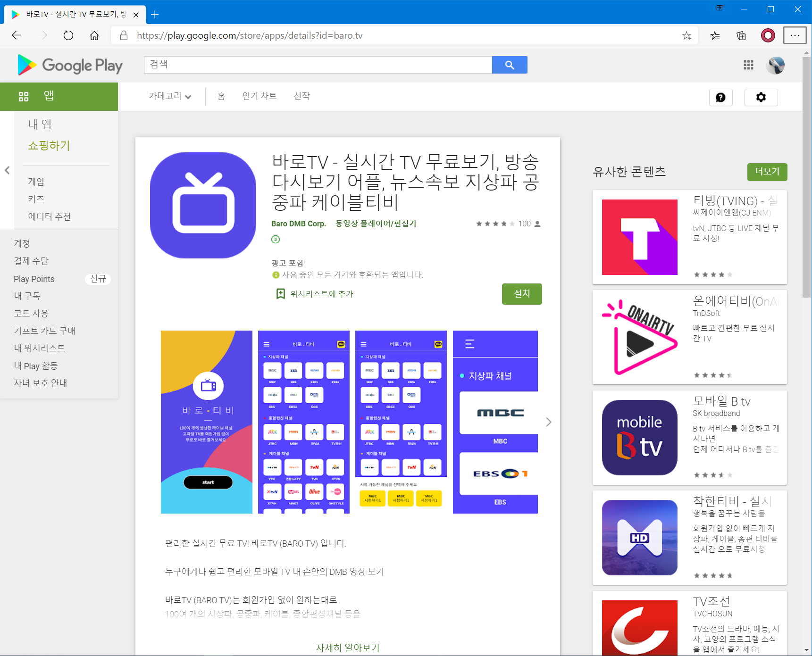The width and height of the screenshot is (812, 656).
Task: Open the collections icon in toolbar
Action: point(741,35)
